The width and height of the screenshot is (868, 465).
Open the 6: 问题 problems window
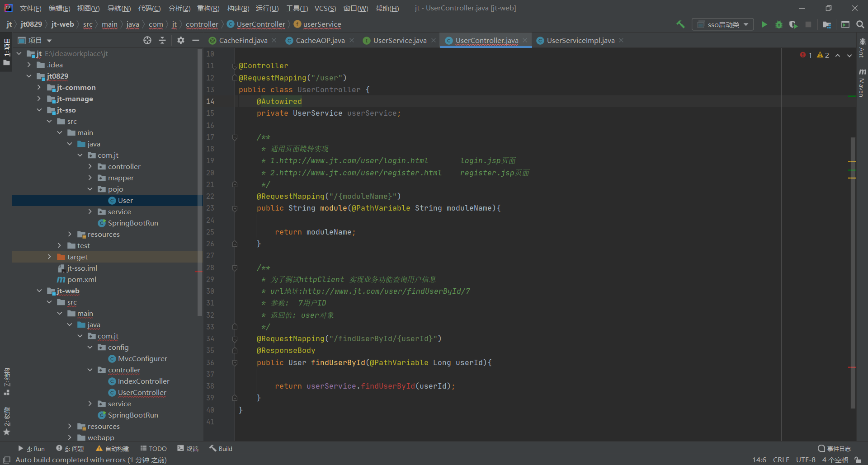tap(70, 448)
